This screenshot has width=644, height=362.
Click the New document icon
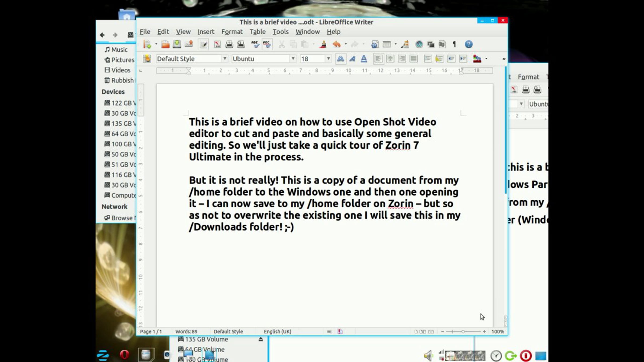[x=147, y=45]
